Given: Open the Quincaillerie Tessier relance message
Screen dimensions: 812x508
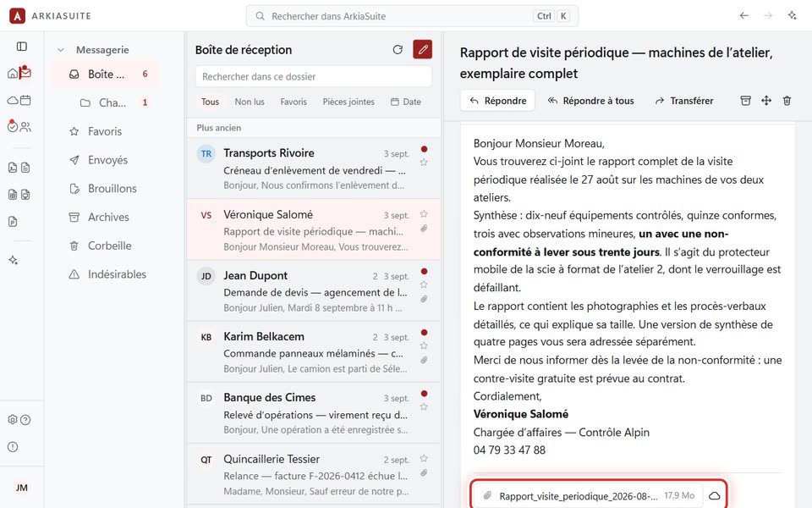Looking at the screenshot, I should tap(313, 474).
